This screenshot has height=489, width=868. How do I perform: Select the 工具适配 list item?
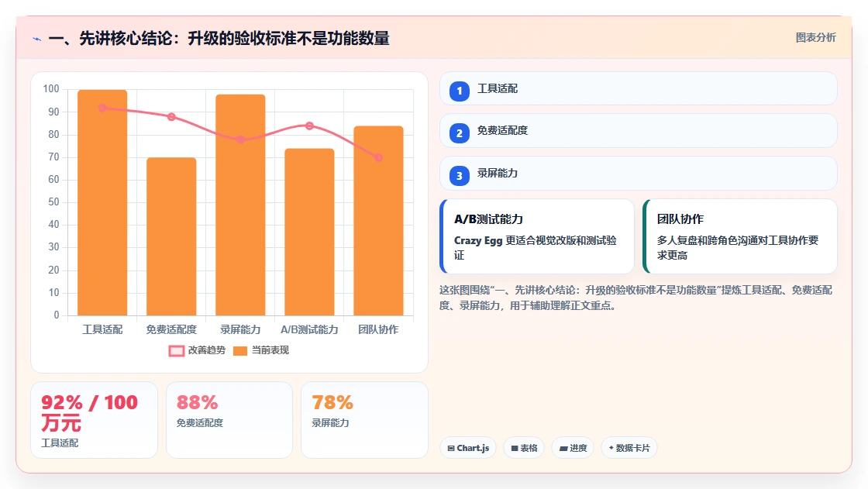(x=639, y=88)
